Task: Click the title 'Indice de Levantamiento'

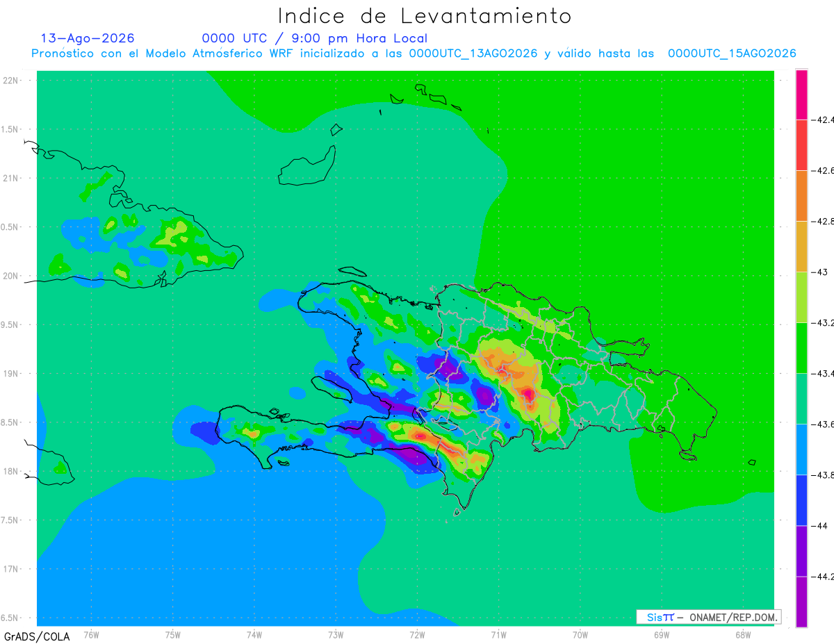Action: point(425,16)
